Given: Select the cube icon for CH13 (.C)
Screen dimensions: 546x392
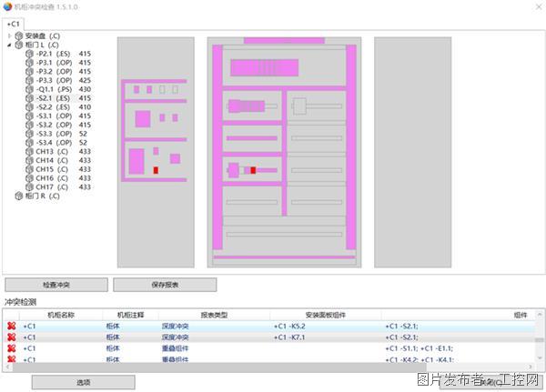Looking at the screenshot, I should point(30,151).
